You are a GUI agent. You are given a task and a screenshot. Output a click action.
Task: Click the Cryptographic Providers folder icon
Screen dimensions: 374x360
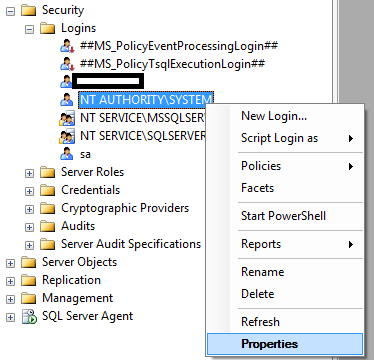47,209
